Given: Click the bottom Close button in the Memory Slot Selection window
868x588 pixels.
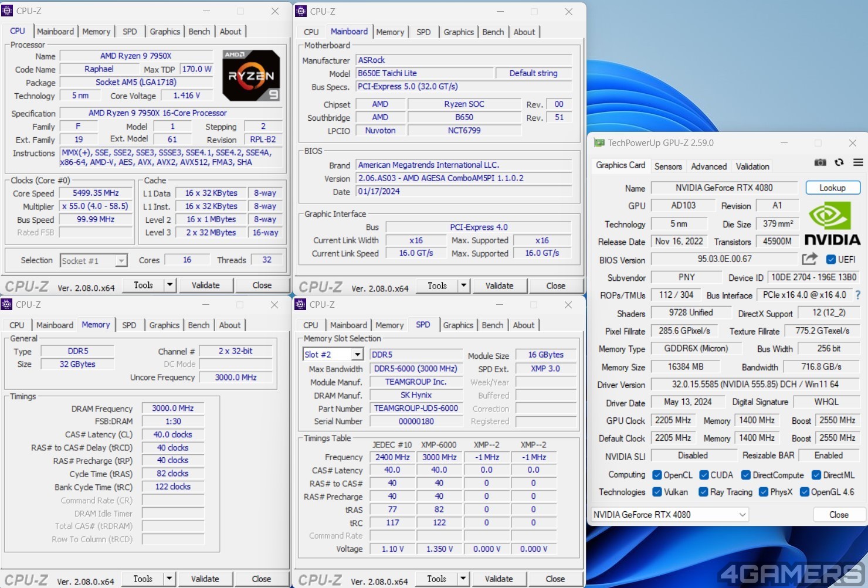Looking at the screenshot, I should click(x=555, y=579).
